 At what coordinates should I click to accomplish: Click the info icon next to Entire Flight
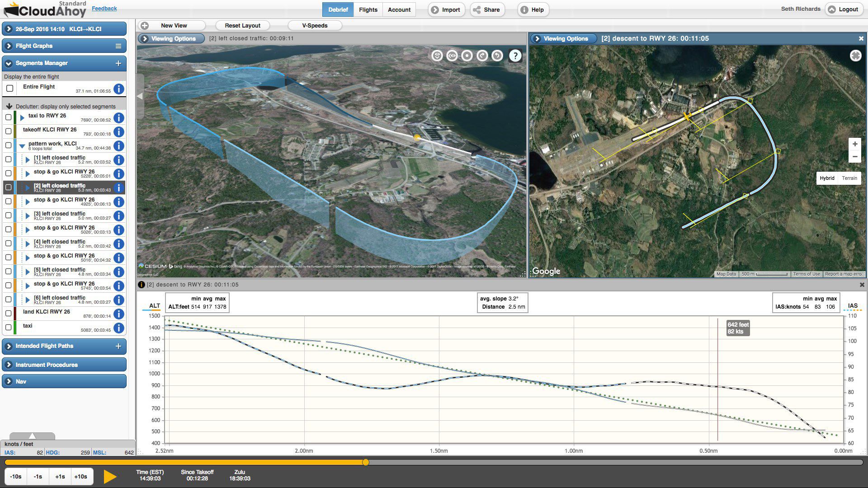(119, 89)
